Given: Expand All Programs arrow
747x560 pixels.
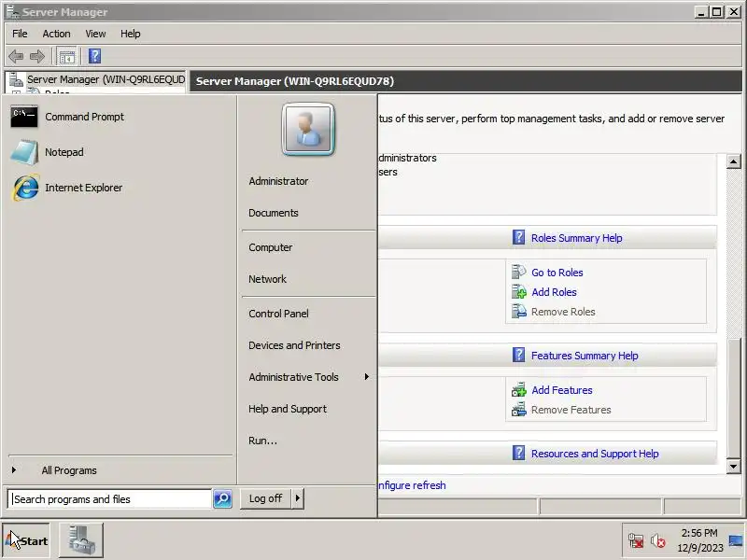Looking at the screenshot, I should click(x=14, y=470).
